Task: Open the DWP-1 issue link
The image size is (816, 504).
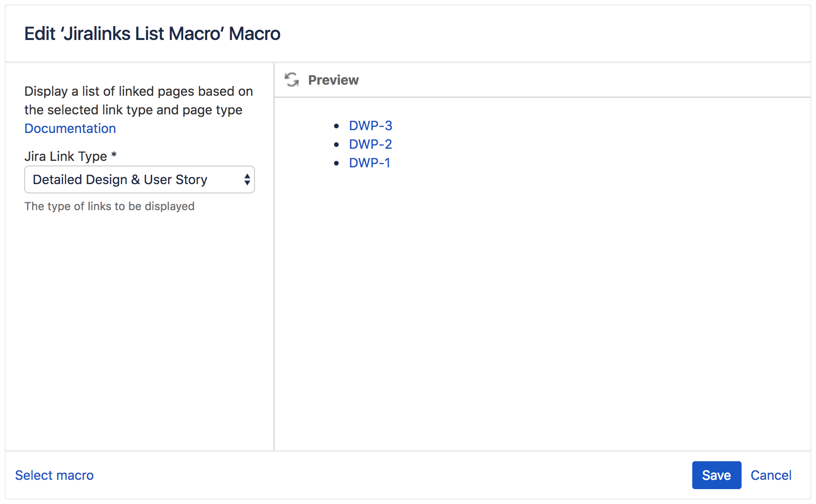Action: (x=369, y=163)
